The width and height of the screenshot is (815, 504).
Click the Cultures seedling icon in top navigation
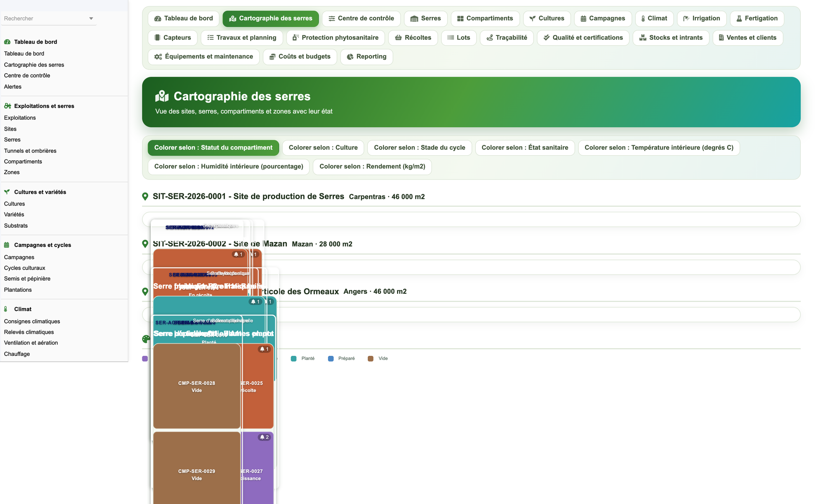tap(532, 18)
